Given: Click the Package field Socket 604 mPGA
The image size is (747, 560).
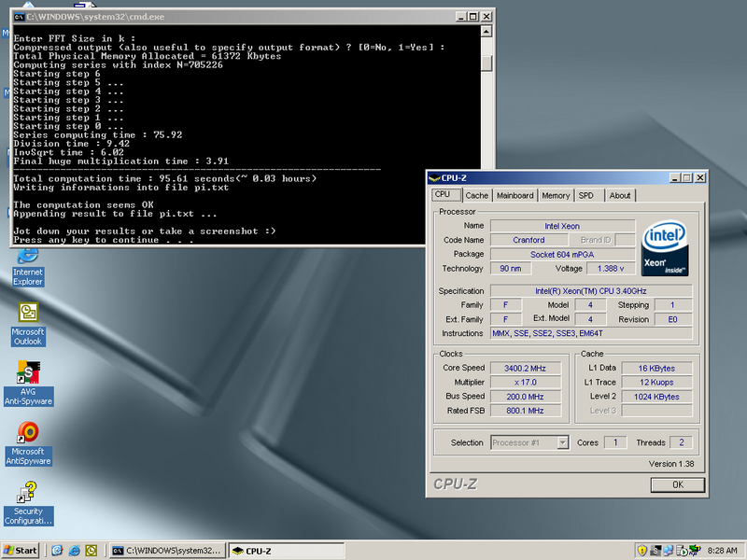Looking at the screenshot, I should pos(563,254).
